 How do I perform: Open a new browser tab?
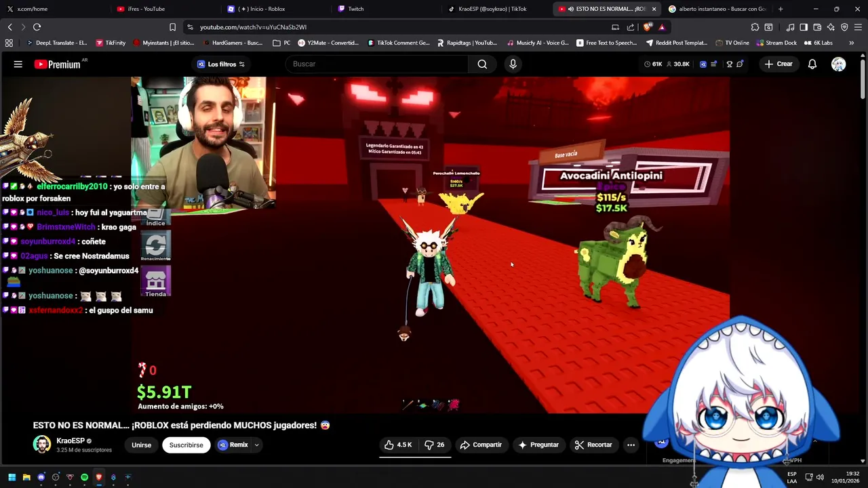click(x=781, y=9)
